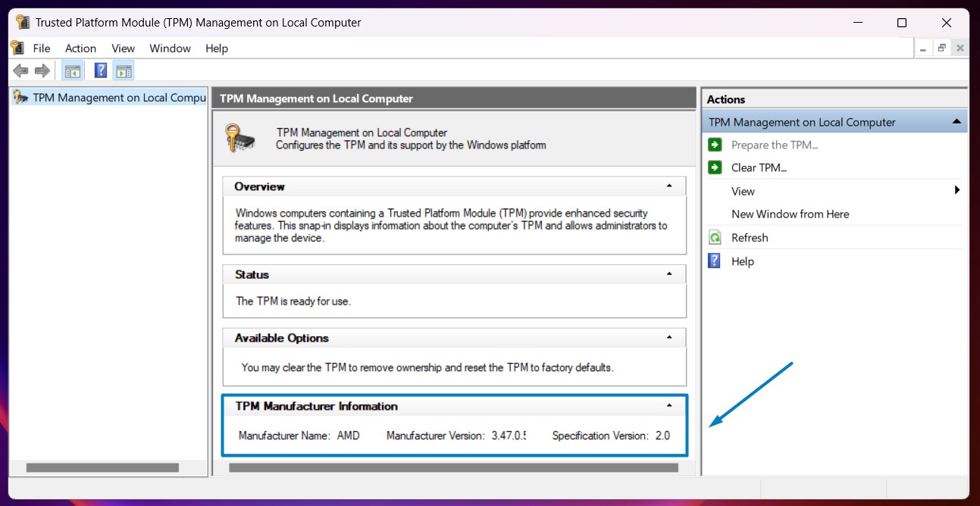The width and height of the screenshot is (980, 506).
Task: Click Clear TPM... in the Actions pane
Action: (759, 168)
